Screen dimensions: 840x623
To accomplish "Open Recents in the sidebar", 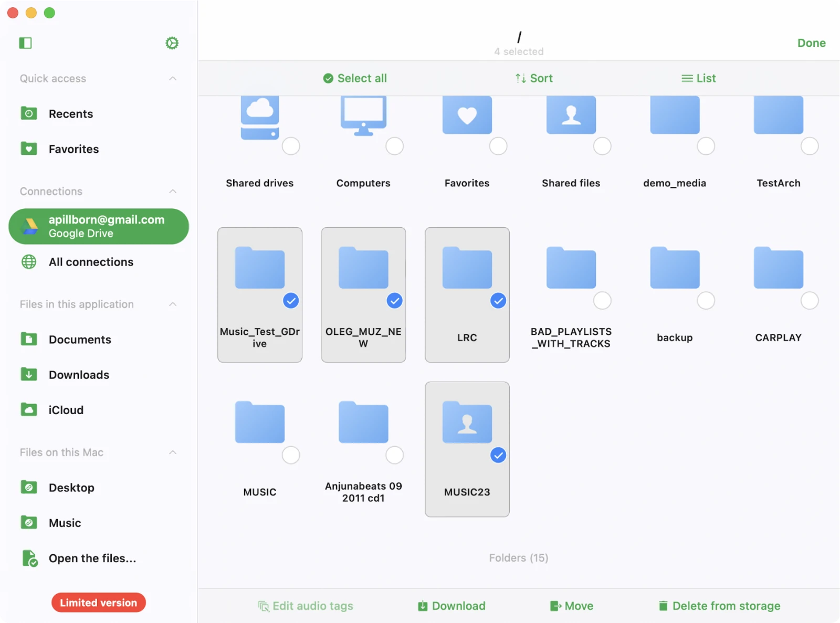I will tap(71, 114).
